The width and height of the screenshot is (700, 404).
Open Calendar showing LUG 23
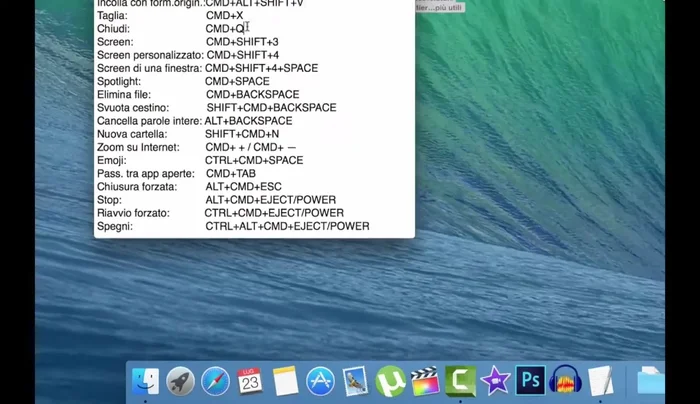pyautogui.click(x=250, y=381)
